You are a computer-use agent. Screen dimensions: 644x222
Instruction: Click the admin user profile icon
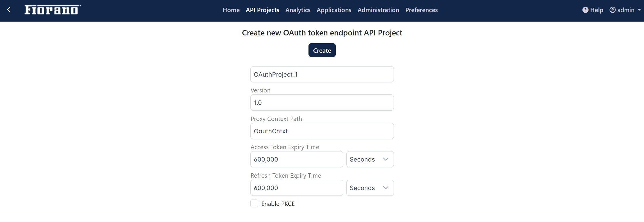pos(612,10)
